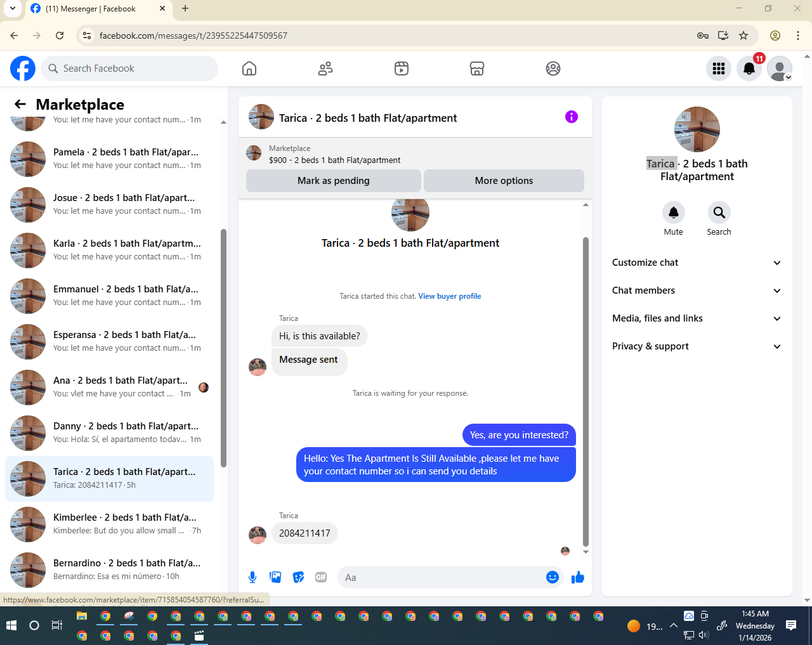Open the Windows Start menu
The height and width of the screenshot is (645, 812).
pyautogui.click(x=11, y=625)
